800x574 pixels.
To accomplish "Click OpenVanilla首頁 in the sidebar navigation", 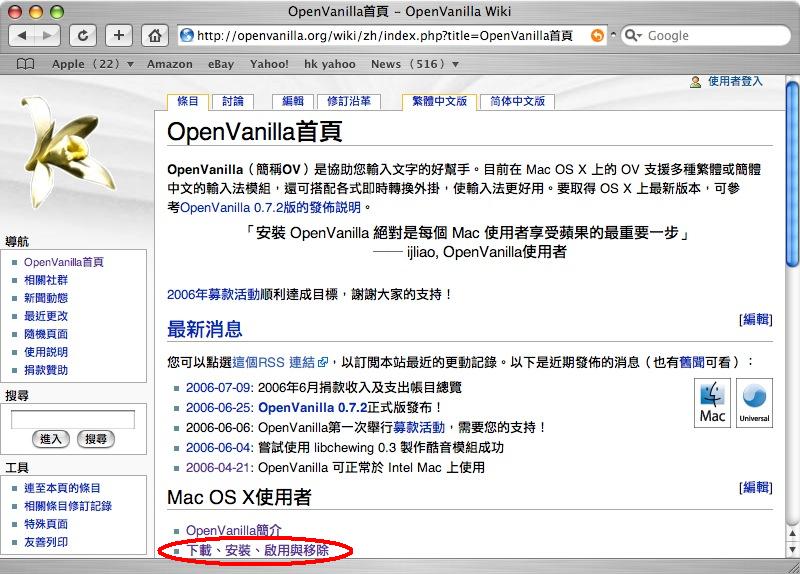I will point(64,262).
